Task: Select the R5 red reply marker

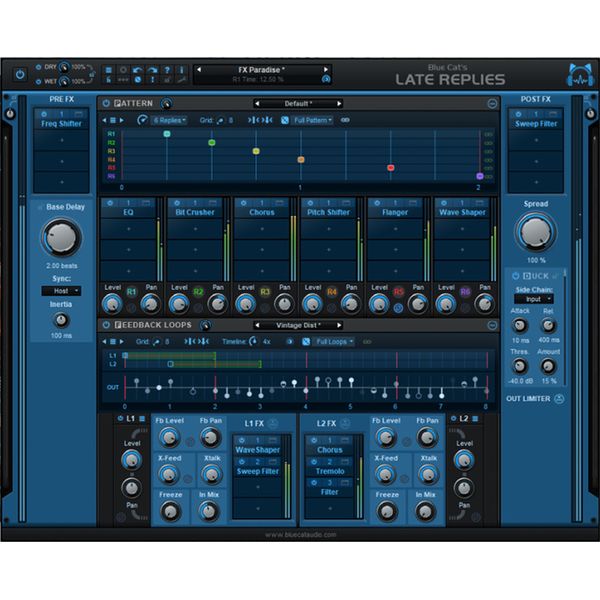Action: [x=391, y=168]
